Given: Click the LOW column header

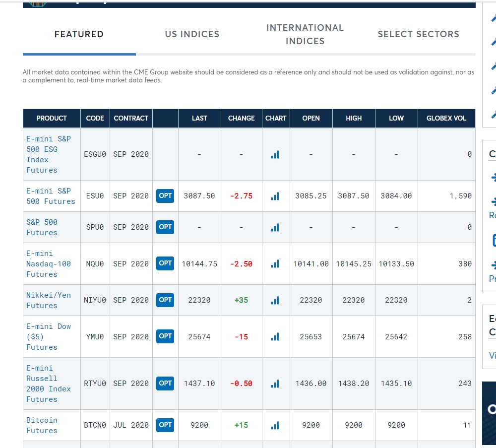Looking at the screenshot, I should (x=396, y=119).
